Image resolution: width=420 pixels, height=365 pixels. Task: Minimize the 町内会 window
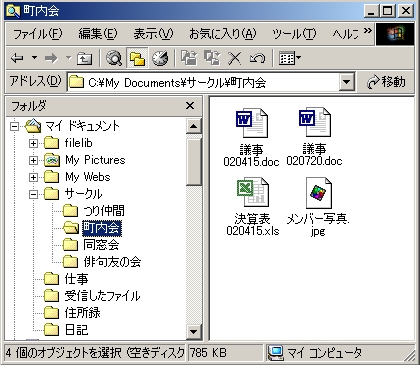click(x=372, y=11)
